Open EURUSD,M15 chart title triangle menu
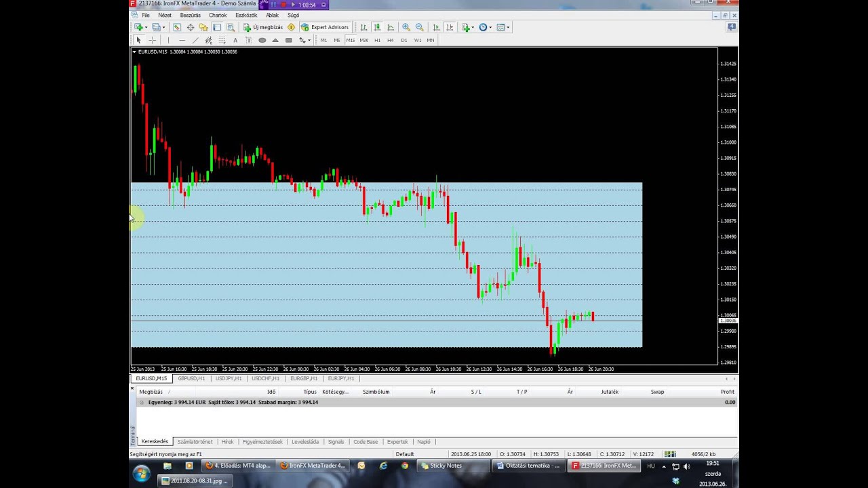Viewport: 868px width, 488px height. [x=134, y=52]
